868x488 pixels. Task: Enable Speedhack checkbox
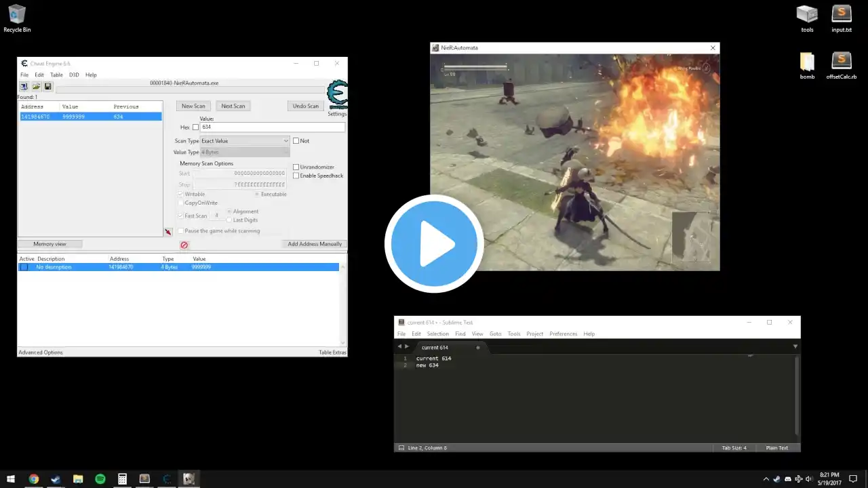(296, 176)
